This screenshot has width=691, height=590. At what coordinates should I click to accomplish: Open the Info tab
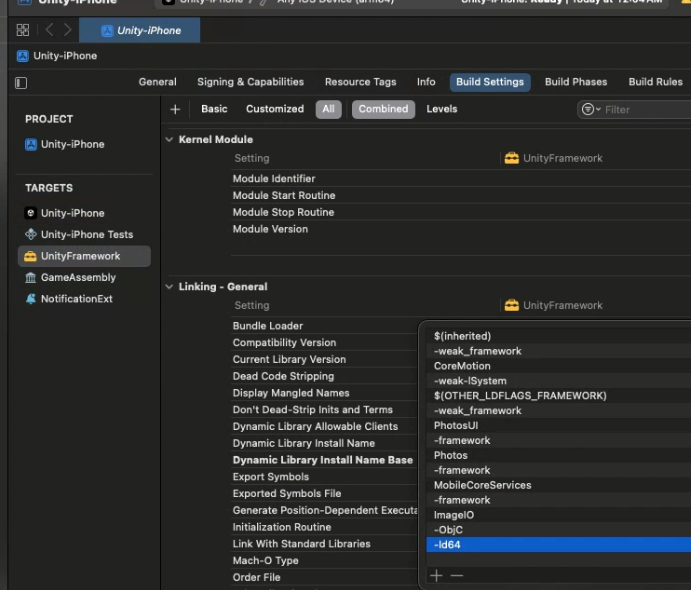(x=426, y=82)
